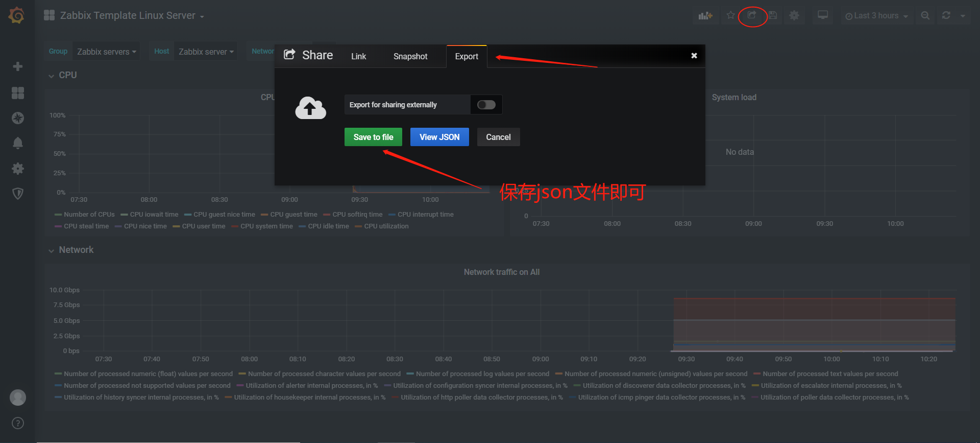
Task: Open the Configuration gear in sidebar
Action: click(18, 169)
